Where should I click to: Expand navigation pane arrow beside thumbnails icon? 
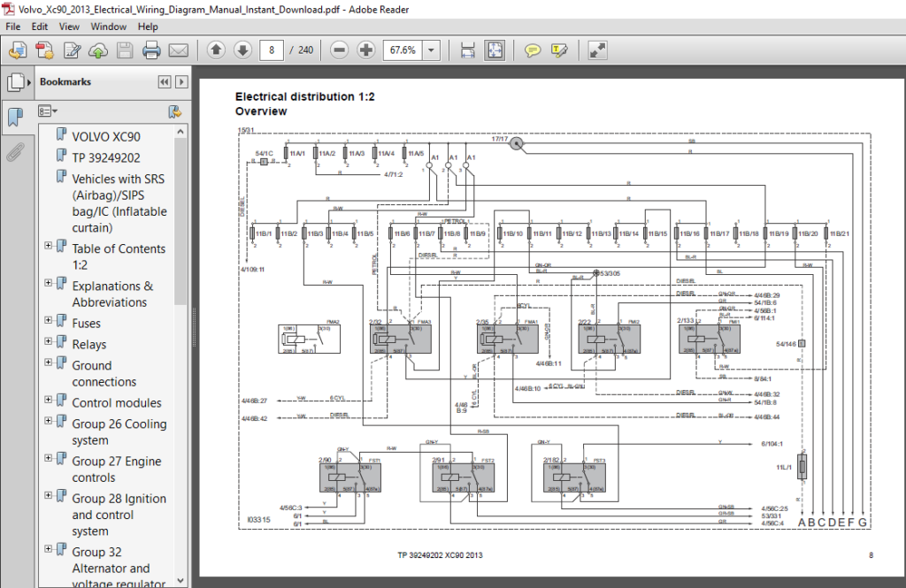coord(29,82)
